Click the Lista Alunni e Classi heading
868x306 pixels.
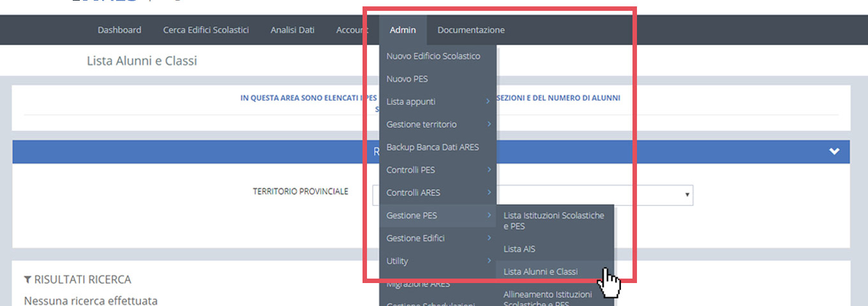pyautogui.click(x=142, y=61)
